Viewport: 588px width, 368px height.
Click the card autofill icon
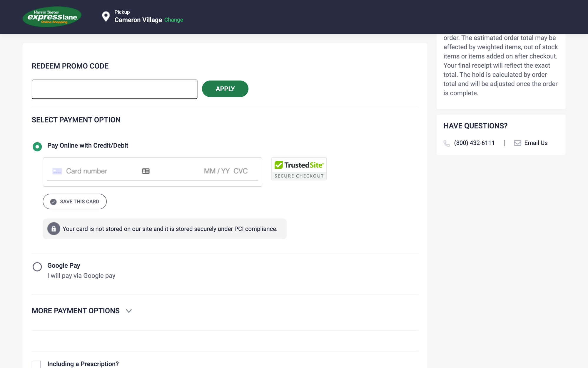(x=146, y=171)
